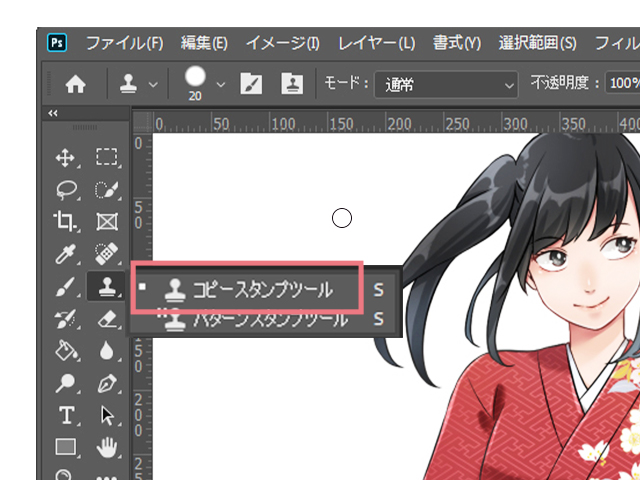Open the 選択範囲(S) menu

pos(537,43)
